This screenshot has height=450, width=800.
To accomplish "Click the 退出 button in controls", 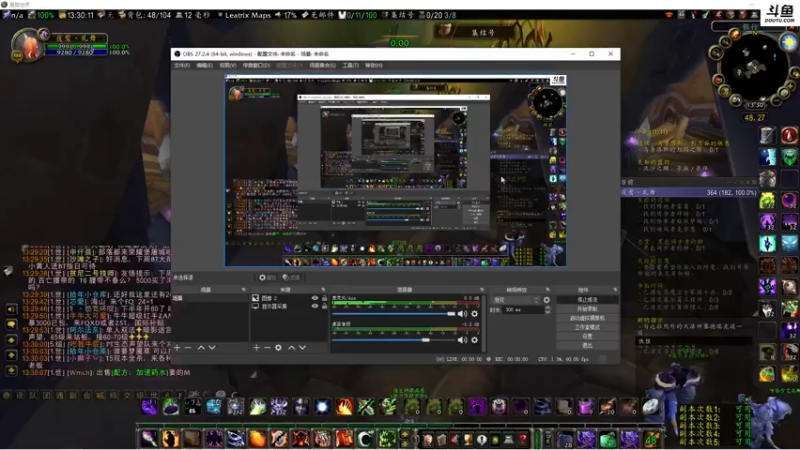I will [x=587, y=345].
